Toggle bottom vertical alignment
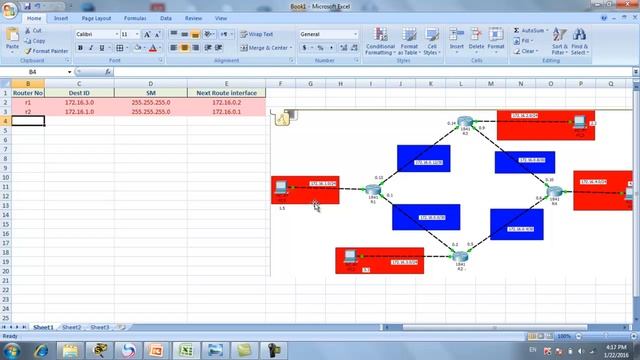The height and width of the screenshot is (360, 640). [x=196, y=34]
